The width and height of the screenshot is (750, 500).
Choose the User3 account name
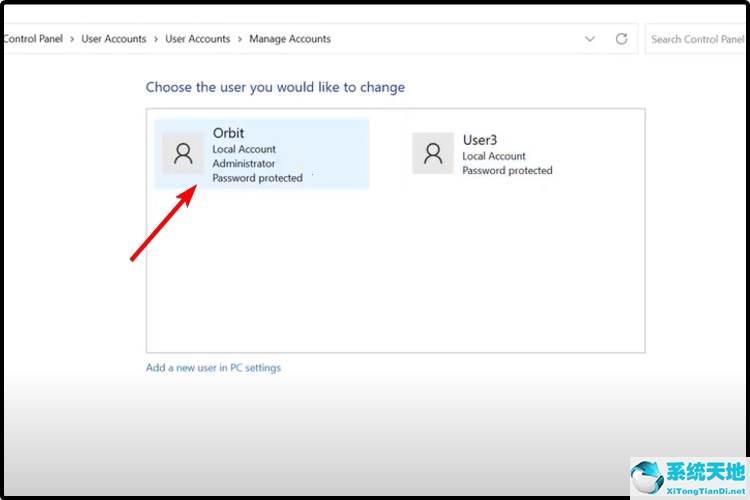point(479,140)
